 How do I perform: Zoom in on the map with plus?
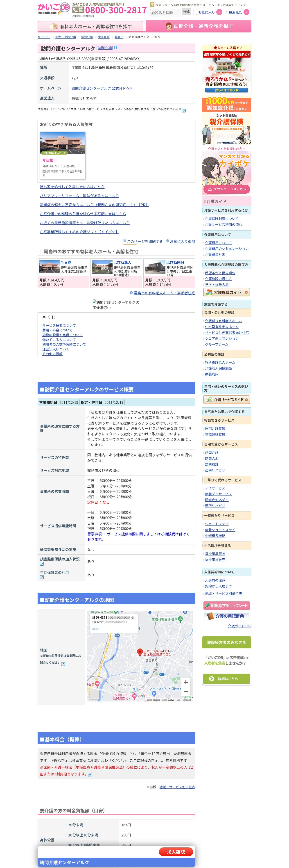(x=186, y=682)
